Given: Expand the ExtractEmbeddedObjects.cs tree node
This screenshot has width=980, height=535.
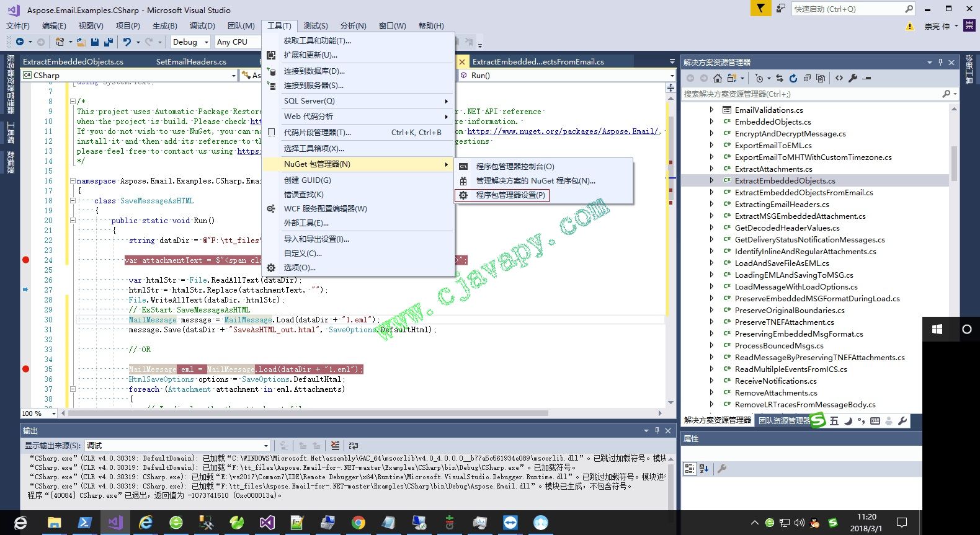Looking at the screenshot, I should (x=711, y=180).
